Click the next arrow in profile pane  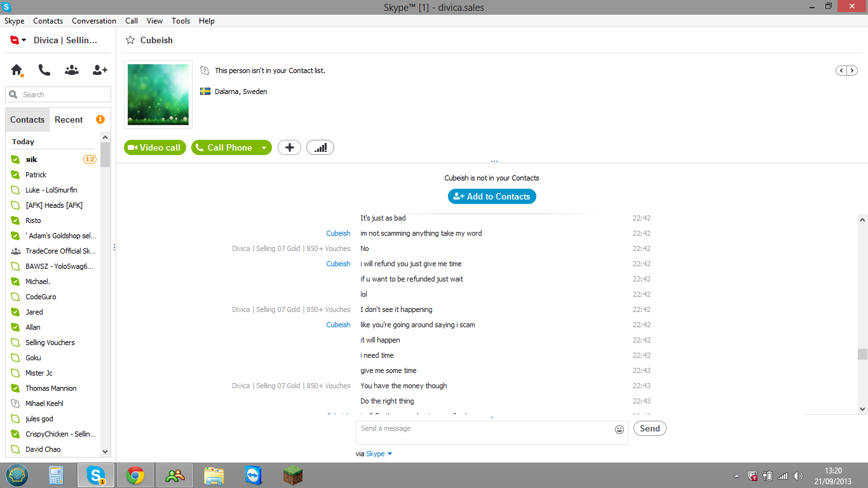[x=852, y=71]
